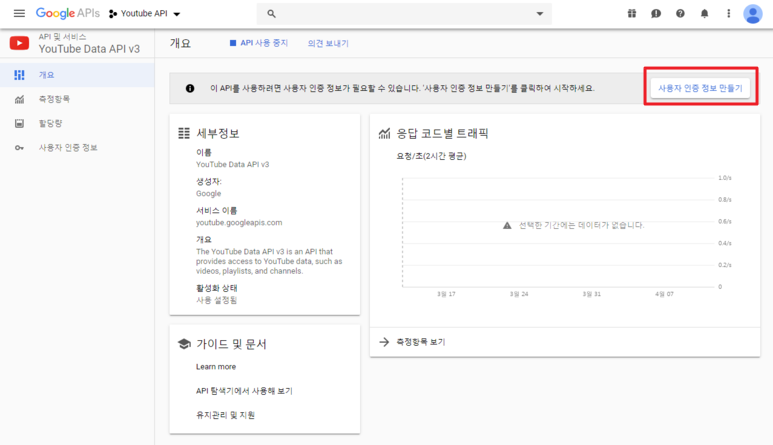
Task: Click the 세부정보 heading
Action: [x=218, y=133]
